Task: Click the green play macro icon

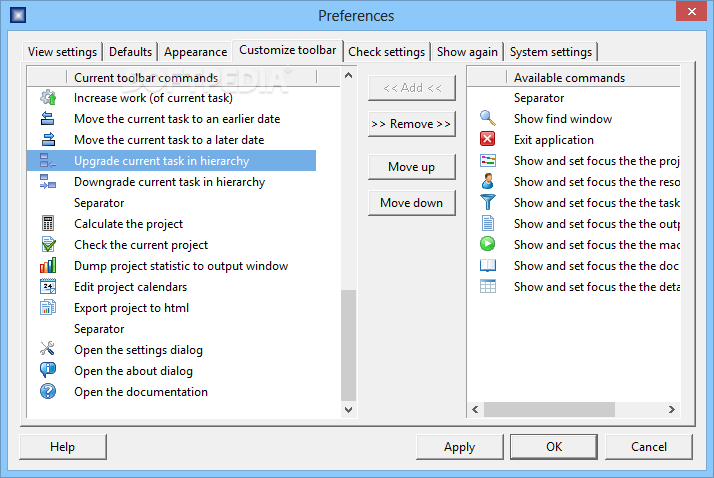Action: coord(488,244)
